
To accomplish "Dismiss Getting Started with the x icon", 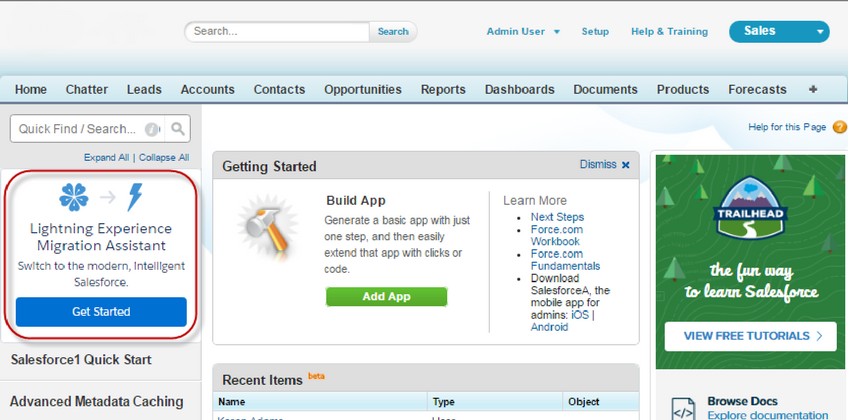I will tap(626, 165).
